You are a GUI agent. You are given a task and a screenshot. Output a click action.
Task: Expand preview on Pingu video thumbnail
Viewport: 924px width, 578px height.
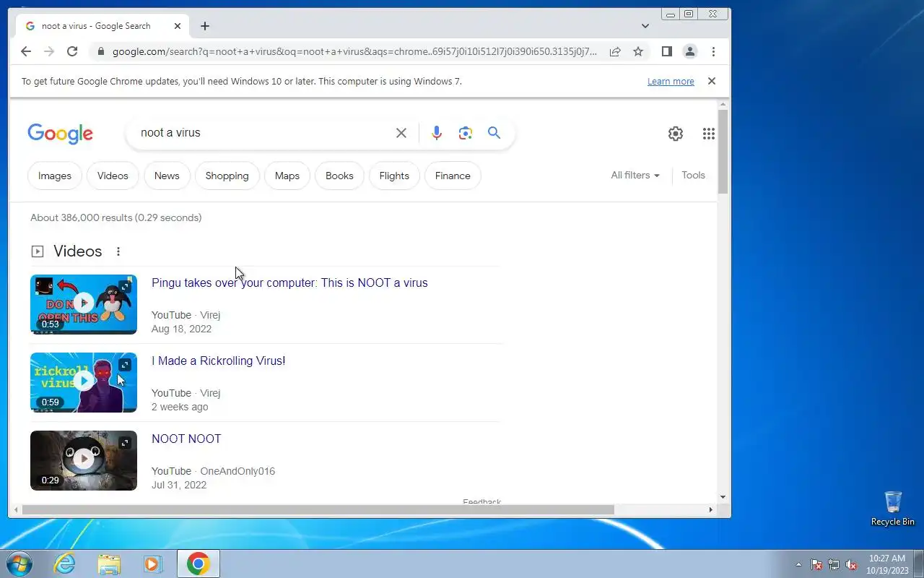pos(125,287)
